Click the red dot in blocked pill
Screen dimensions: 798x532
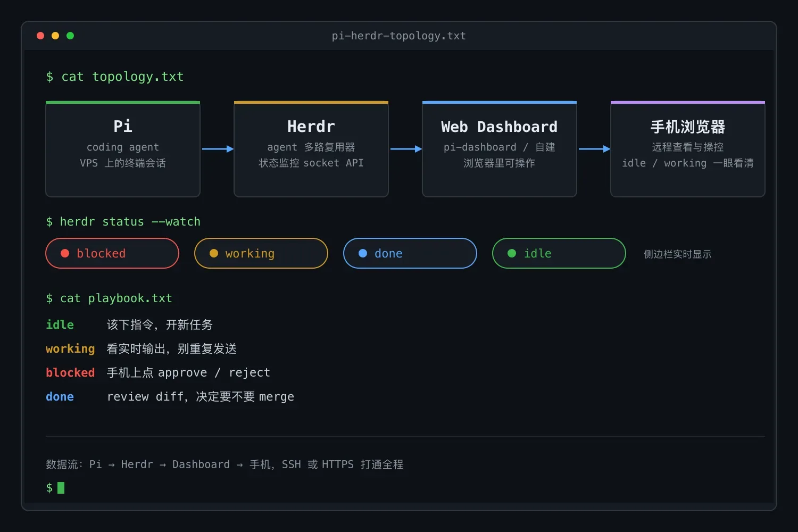click(x=65, y=253)
